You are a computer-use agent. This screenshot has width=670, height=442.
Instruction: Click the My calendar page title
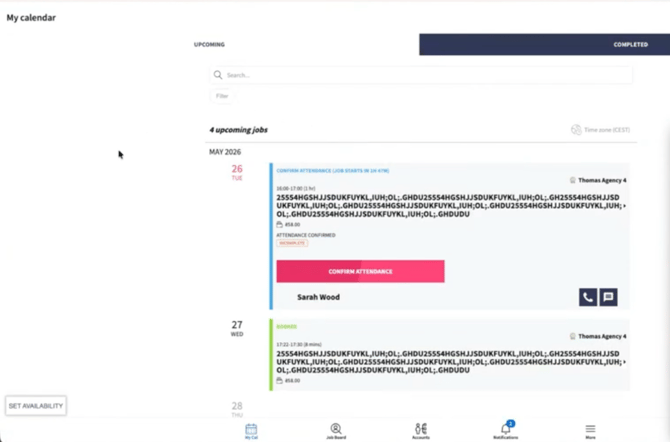(31, 18)
